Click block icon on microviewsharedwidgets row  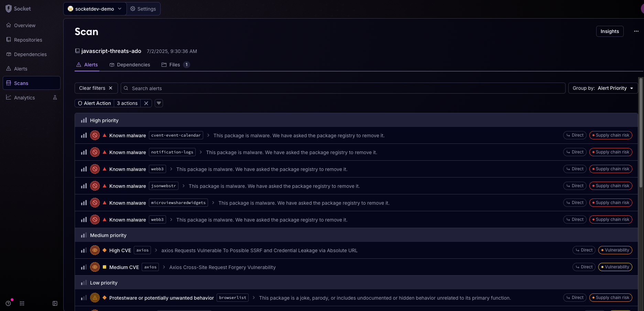click(95, 203)
